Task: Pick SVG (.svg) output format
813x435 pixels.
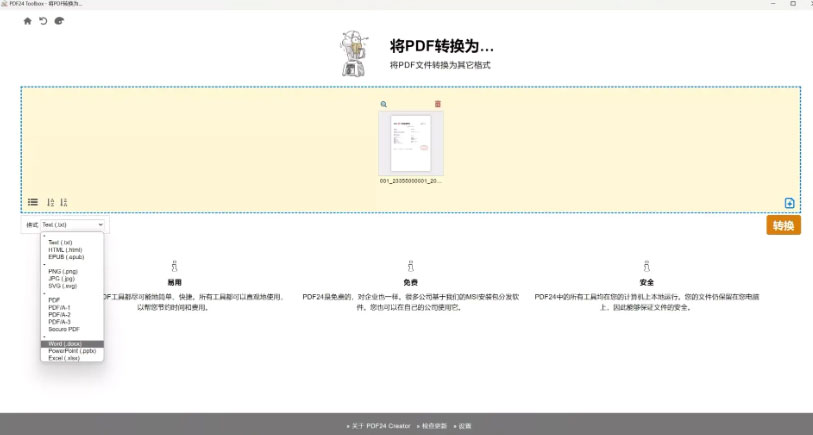Action: coord(62,286)
